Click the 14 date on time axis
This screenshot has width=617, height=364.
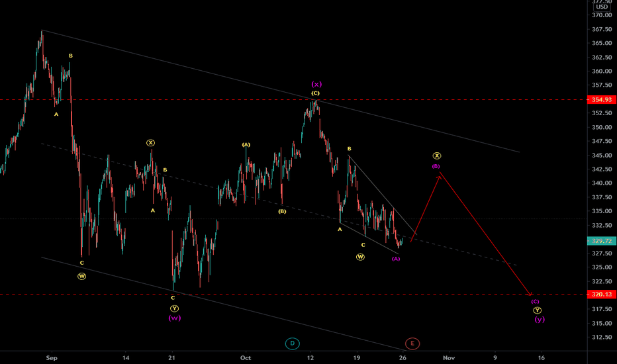(126, 357)
